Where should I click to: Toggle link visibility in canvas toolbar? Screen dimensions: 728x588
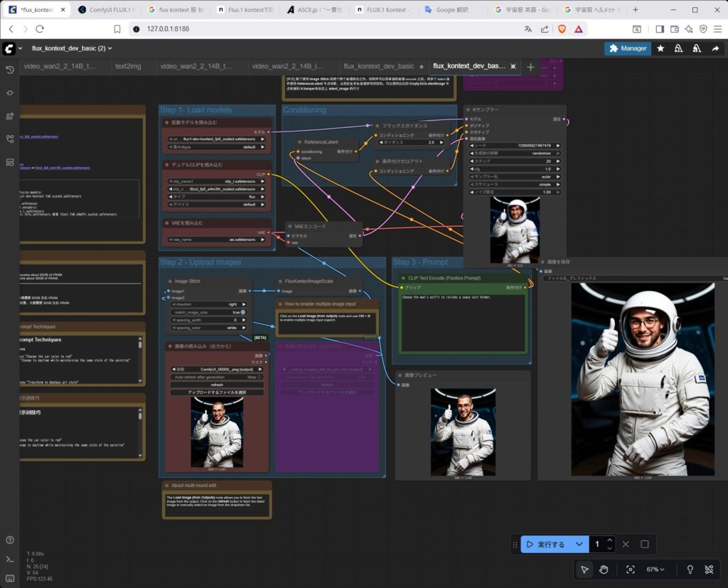tap(708, 570)
